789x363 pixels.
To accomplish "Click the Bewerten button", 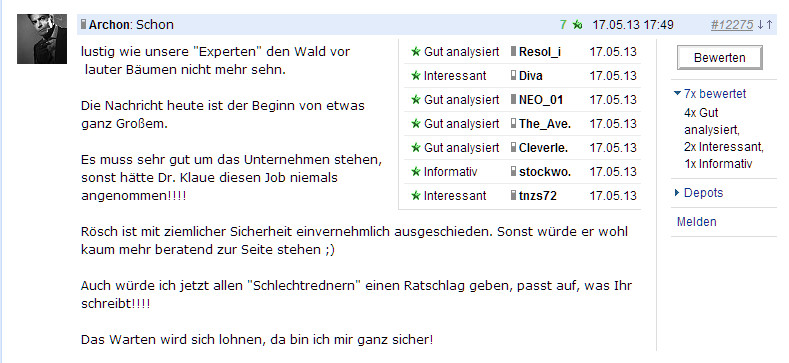I will point(720,57).
